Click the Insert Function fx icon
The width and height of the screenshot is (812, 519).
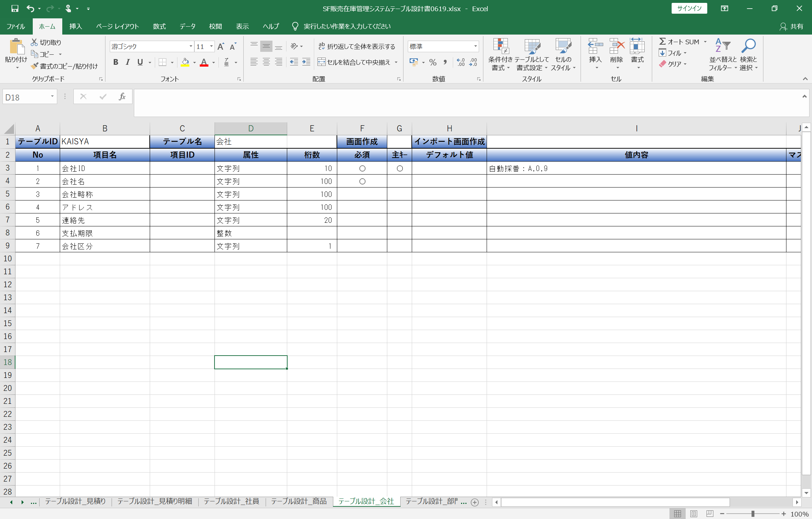pyautogui.click(x=122, y=96)
